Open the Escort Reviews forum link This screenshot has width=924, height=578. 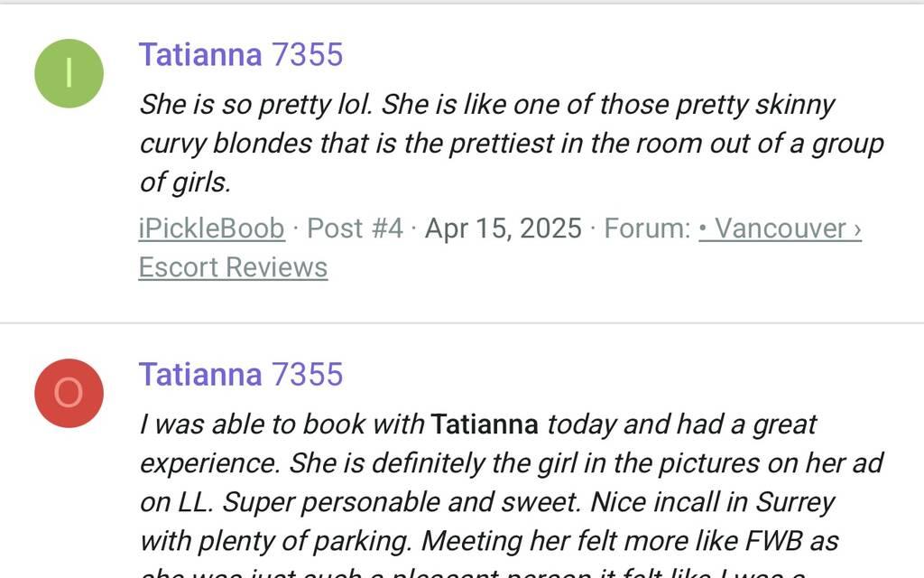coord(233,267)
